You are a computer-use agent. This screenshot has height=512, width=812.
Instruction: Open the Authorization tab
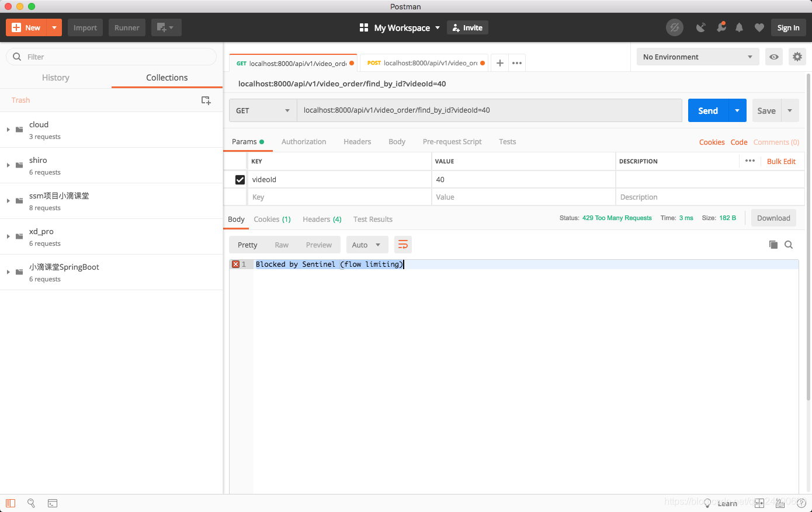coord(304,142)
